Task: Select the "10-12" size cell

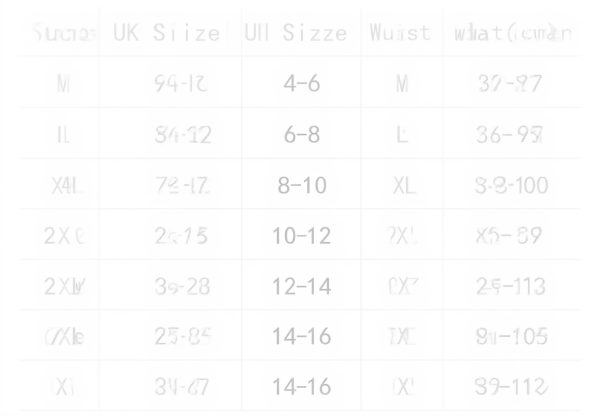Action: (x=301, y=236)
